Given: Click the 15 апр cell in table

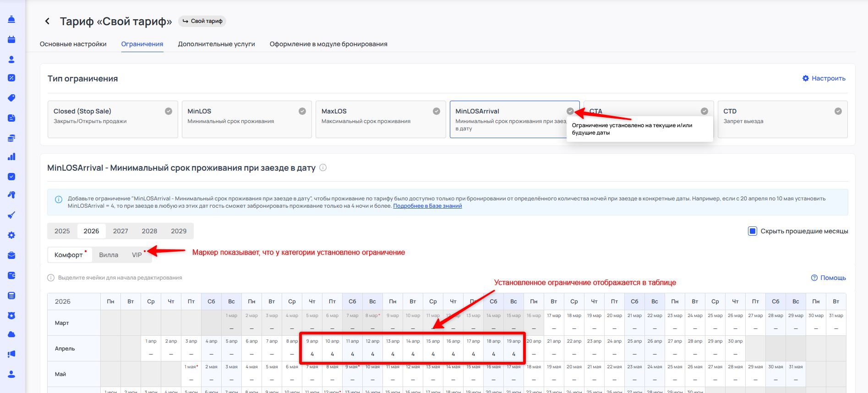Looking at the screenshot, I should [x=433, y=348].
